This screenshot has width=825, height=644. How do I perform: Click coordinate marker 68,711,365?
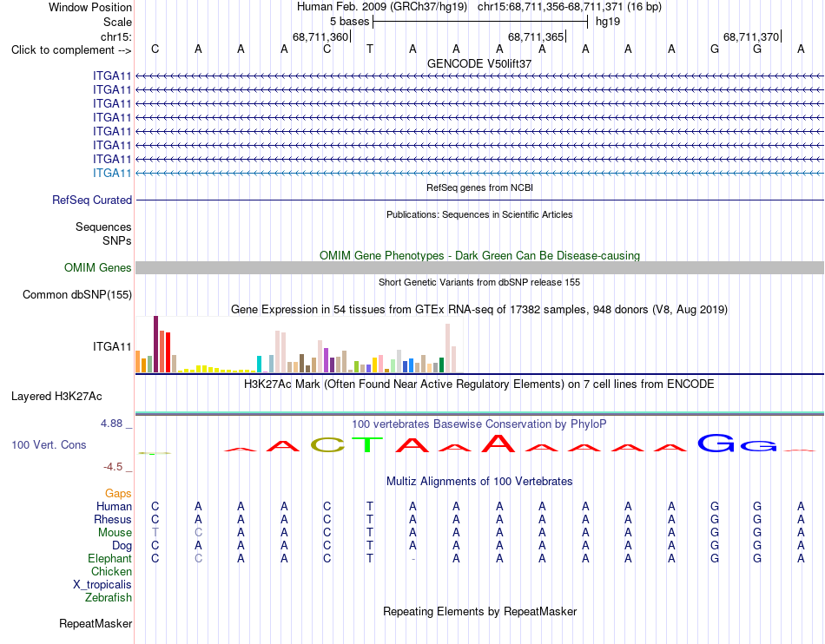(536, 36)
